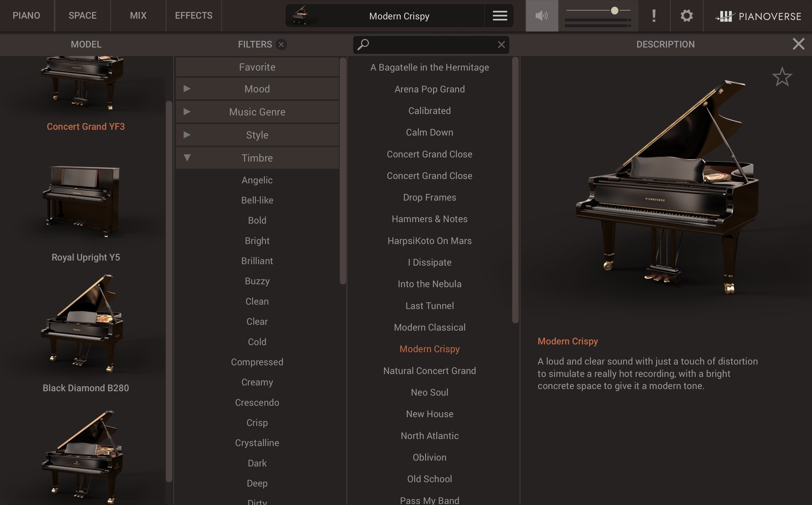Clear the preset search input field
Screen dimensions: 812x505
(501, 44)
